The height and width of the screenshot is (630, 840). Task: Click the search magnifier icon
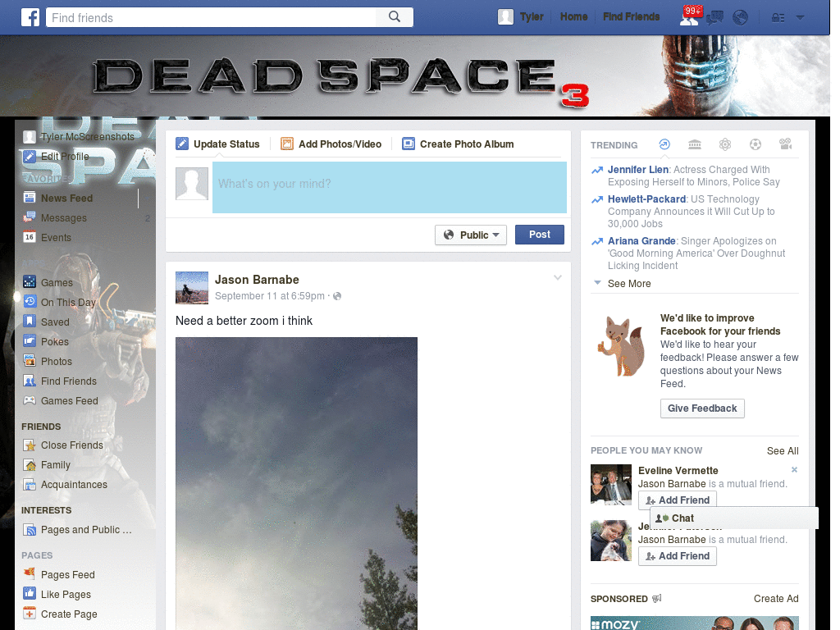coord(395,17)
